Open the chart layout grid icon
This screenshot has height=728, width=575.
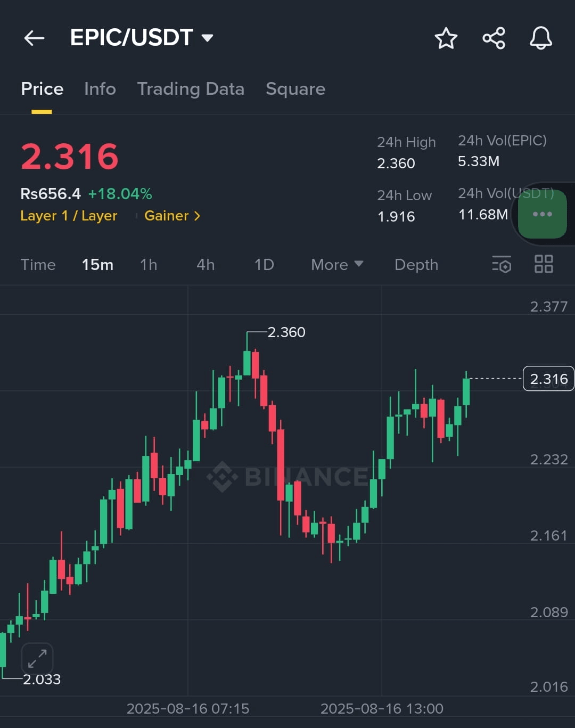544,264
